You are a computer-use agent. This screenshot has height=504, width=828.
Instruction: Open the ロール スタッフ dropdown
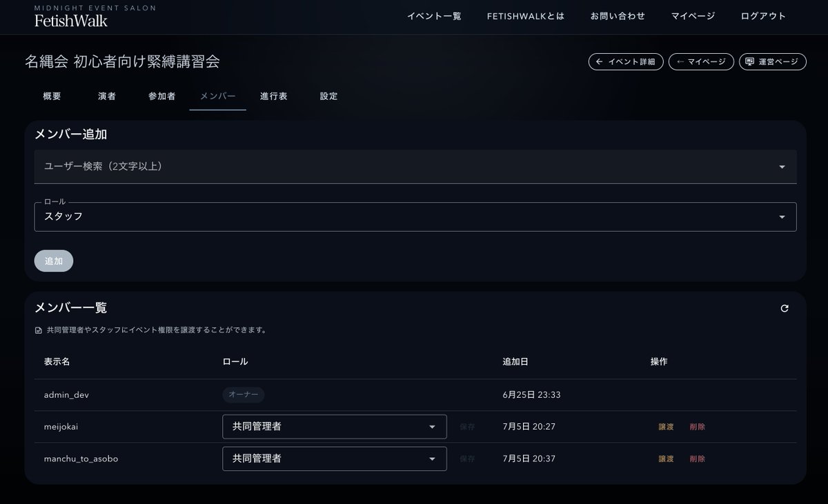point(415,216)
